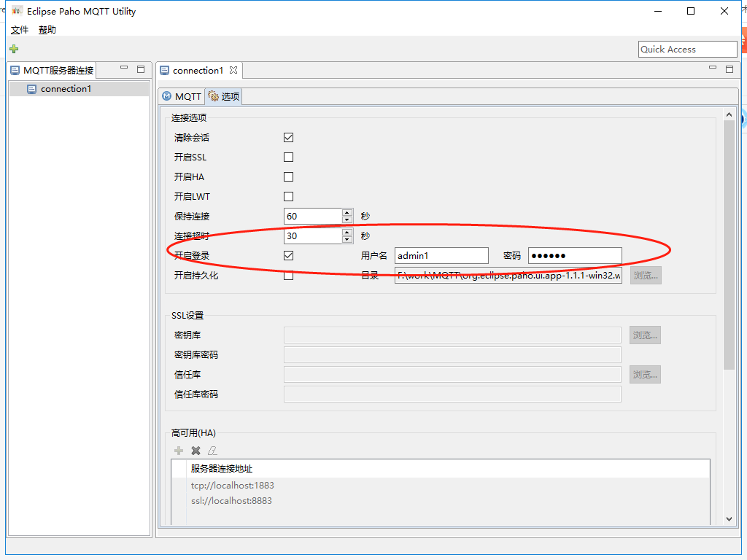Maximize the Eclipse Paho MQTT Utility window

pos(691,11)
